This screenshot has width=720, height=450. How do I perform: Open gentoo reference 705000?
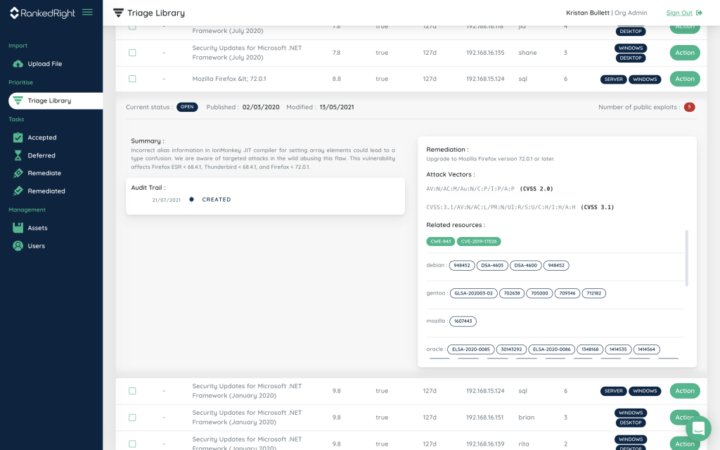pyautogui.click(x=540, y=293)
